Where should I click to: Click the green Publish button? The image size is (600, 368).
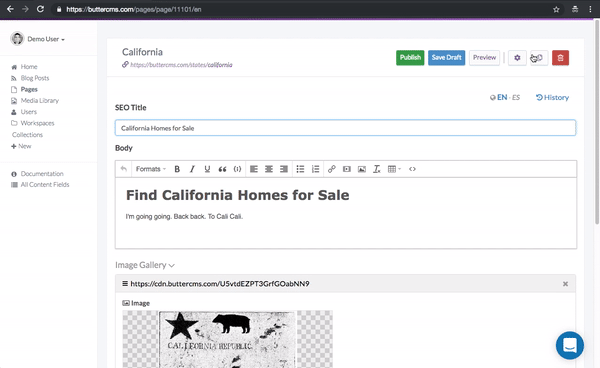[410, 58]
